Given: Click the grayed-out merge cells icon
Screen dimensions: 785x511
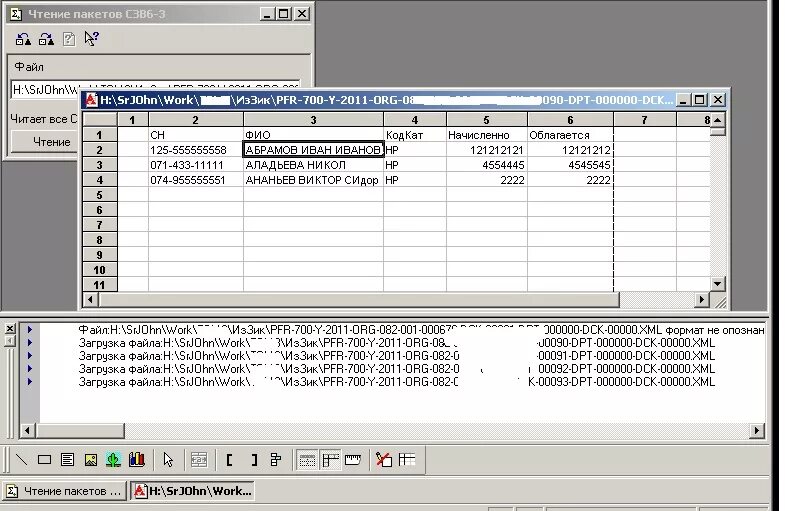Looking at the screenshot, I should [x=199, y=459].
